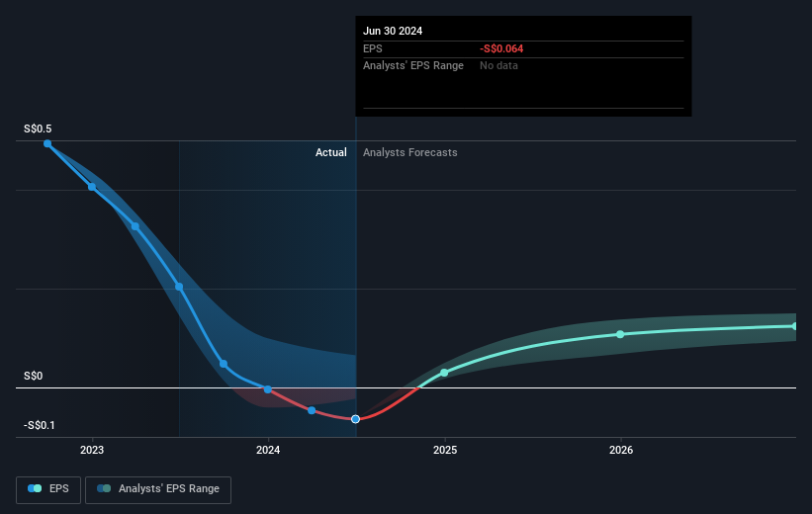
Task: Click the S$0 y-axis label
Action: 34,377
